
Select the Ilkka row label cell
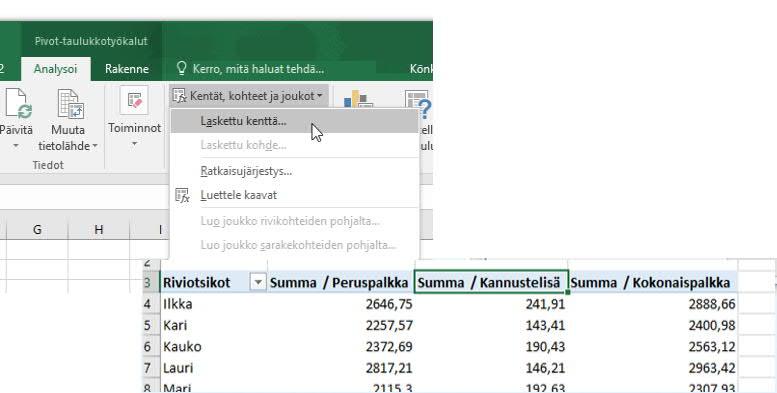pos(214,304)
